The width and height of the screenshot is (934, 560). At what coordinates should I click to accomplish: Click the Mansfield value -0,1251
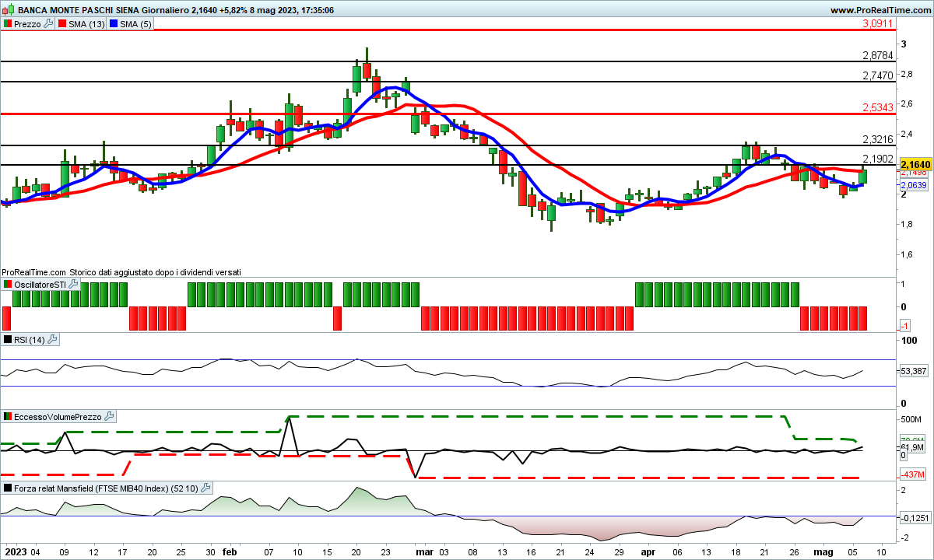tap(914, 519)
